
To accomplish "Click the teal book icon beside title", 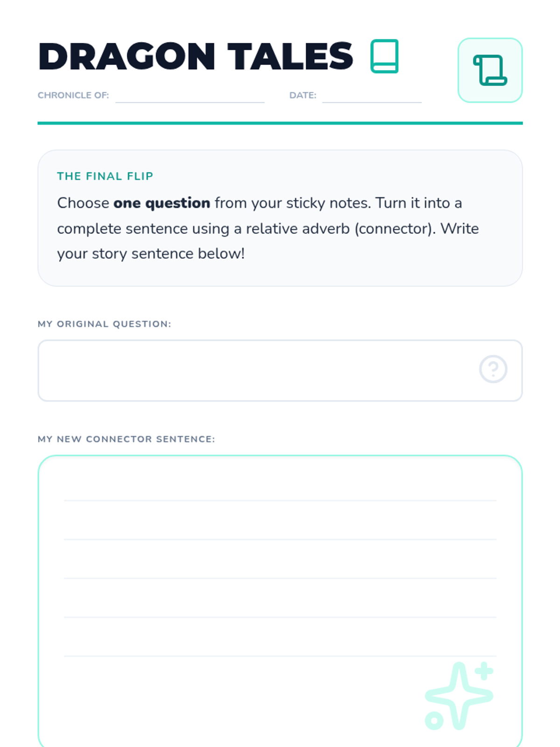I will [x=384, y=56].
